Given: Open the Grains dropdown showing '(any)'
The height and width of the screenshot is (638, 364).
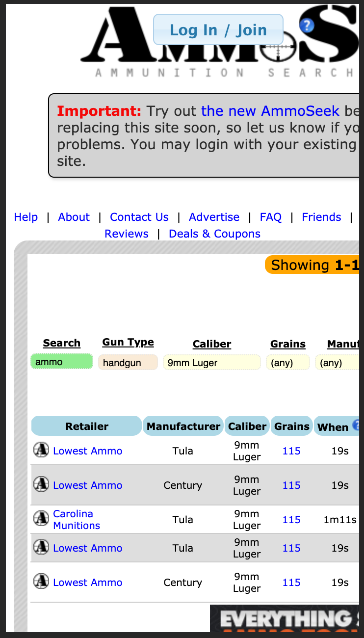Looking at the screenshot, I should (x=288, y=363).
